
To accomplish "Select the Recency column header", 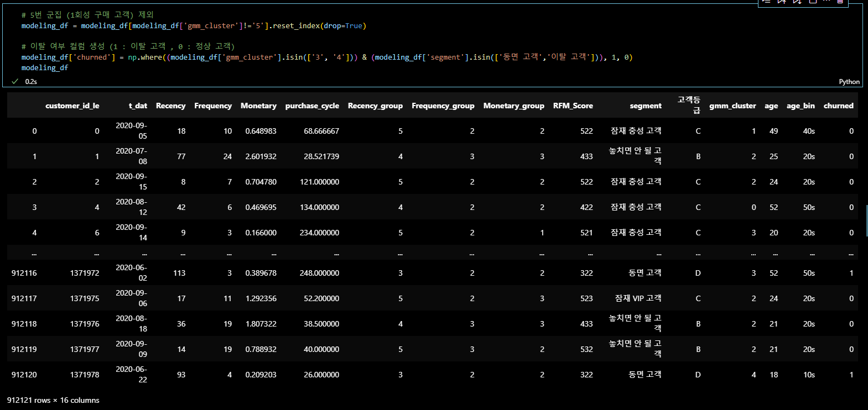I will (x=170, y=106).
